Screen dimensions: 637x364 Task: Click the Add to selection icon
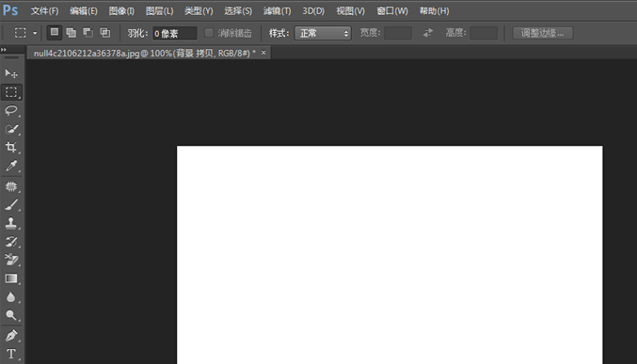tap(72, 33)
